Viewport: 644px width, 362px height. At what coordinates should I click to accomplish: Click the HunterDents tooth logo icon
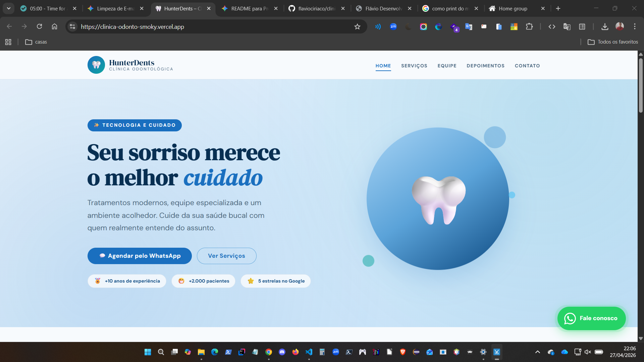coord(96,65)
